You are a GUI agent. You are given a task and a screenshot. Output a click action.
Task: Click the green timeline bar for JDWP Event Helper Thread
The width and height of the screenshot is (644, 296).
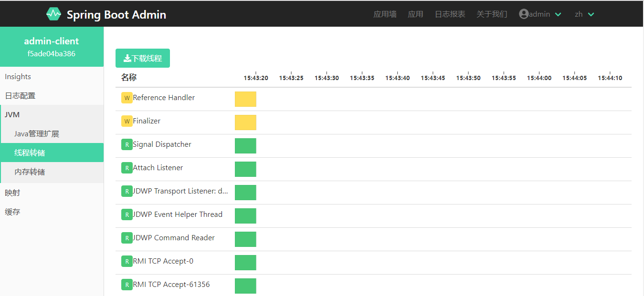(245, 216)
